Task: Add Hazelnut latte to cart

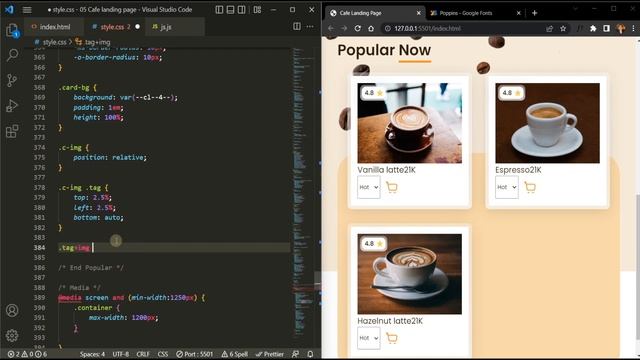Action: click(392, 338)
